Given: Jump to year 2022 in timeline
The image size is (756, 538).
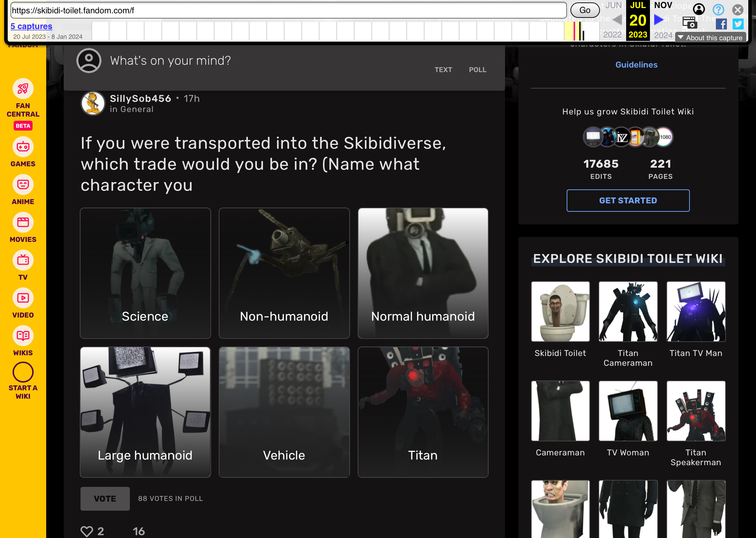Looking at the screenshot, I should point(612,34).
